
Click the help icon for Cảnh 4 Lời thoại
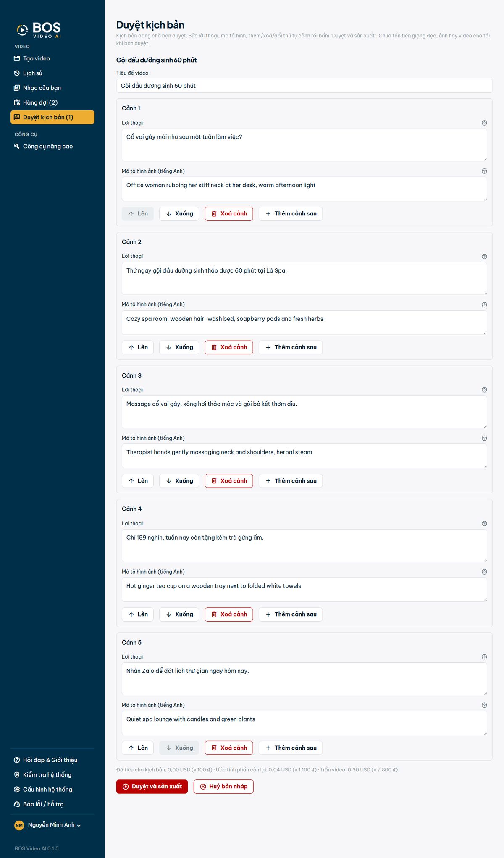pos(484,523)
